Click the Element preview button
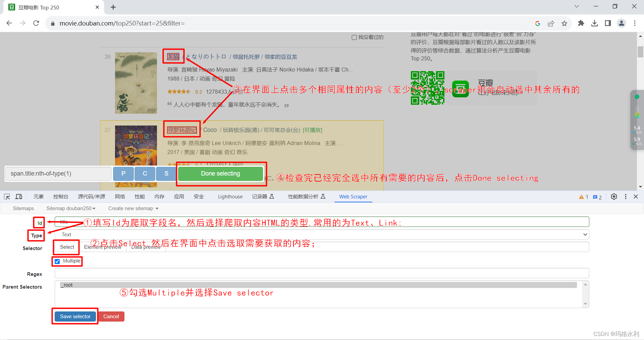Screen dimensions: 644x340 103,247
